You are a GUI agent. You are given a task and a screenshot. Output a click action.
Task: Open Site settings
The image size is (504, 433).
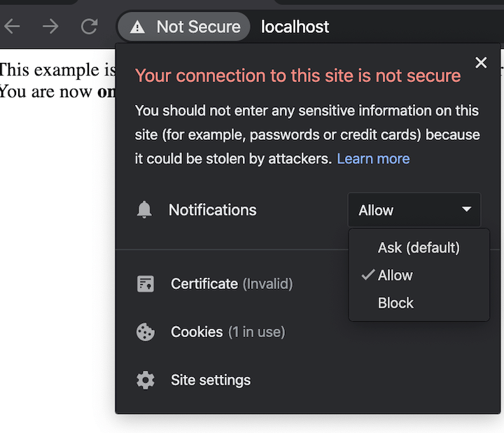(211, 381)
